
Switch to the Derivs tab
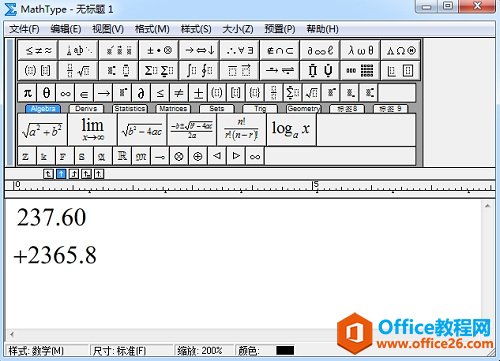86,109
